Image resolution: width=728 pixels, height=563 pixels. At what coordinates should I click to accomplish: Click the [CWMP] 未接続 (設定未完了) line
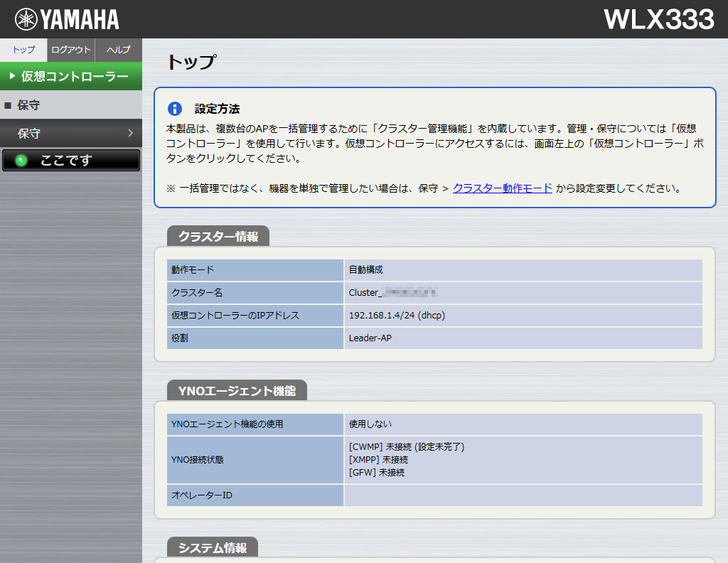[x=407, y=446]
